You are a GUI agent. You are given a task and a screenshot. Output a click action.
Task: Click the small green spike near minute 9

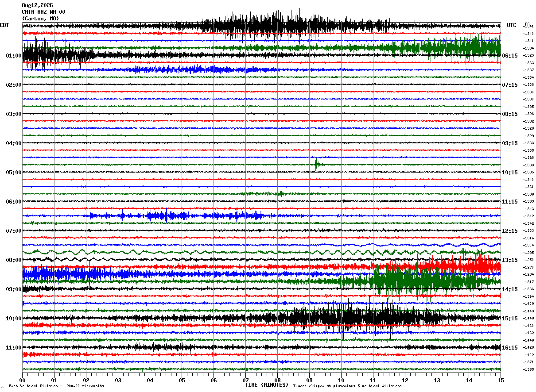(x=316, y=165)
